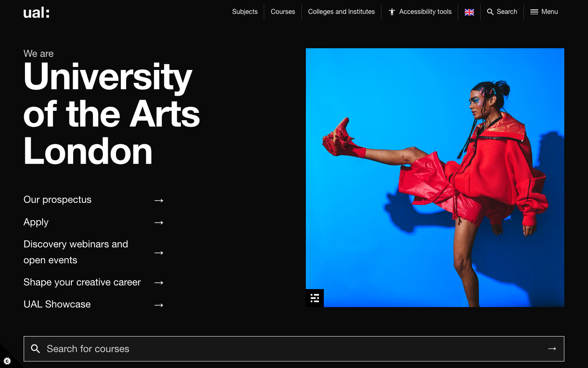Open cookie settings gear icon

(7, 361)
